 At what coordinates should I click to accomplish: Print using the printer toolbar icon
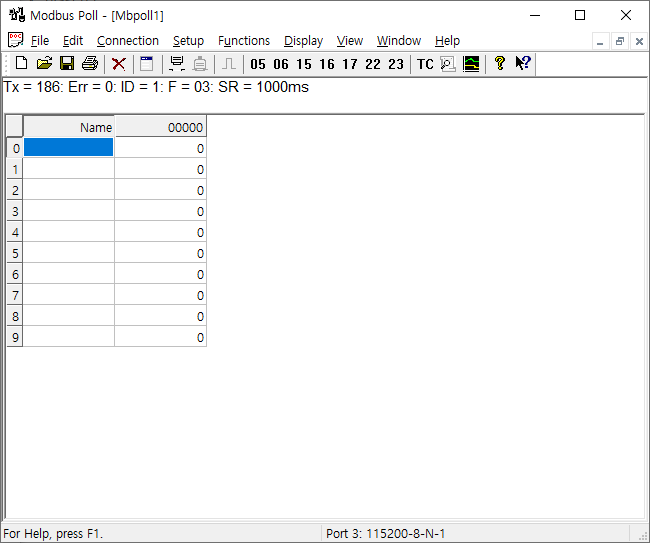(90, 64)
